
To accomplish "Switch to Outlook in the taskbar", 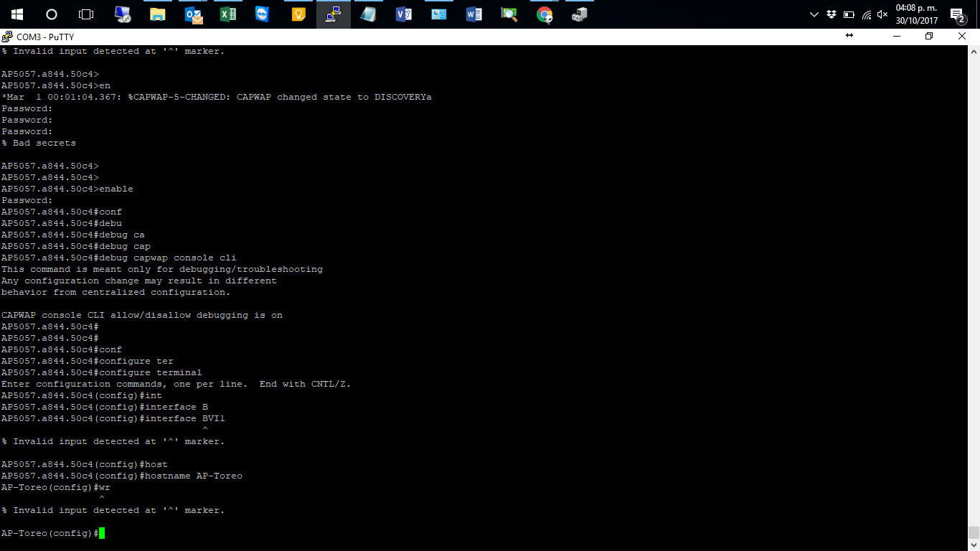I will coord(193,14).
